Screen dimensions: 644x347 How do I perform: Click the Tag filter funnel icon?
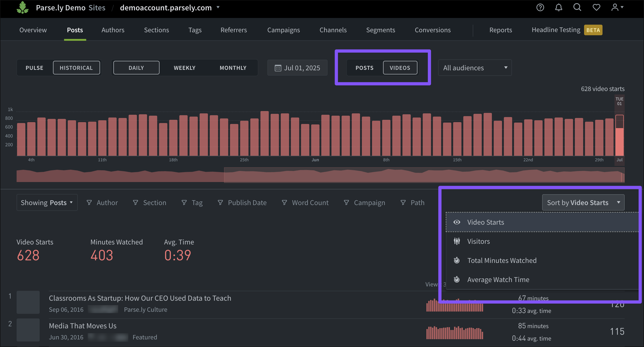(x=184, y=203)
